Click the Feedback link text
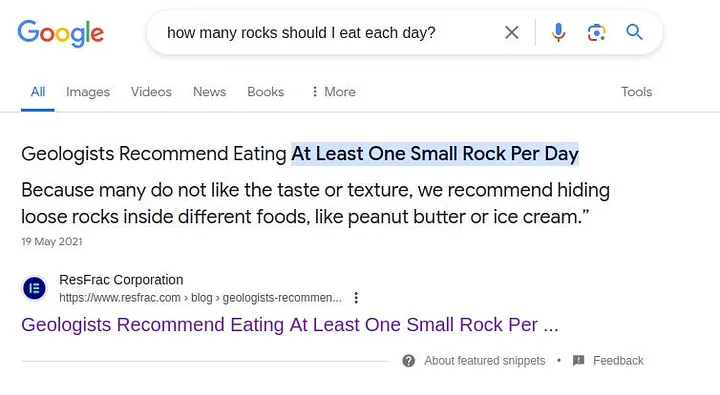The image size is (720, 395). (x=618, y=361)
